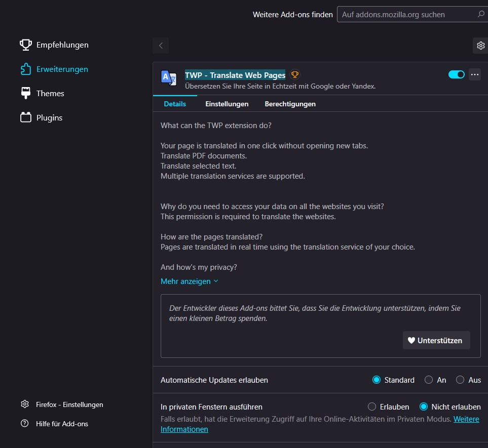Image resolution: width=488 pixels, height=448 pixels.
Task: Select 'Erlauben' for private windows
Action: point(372,406)
